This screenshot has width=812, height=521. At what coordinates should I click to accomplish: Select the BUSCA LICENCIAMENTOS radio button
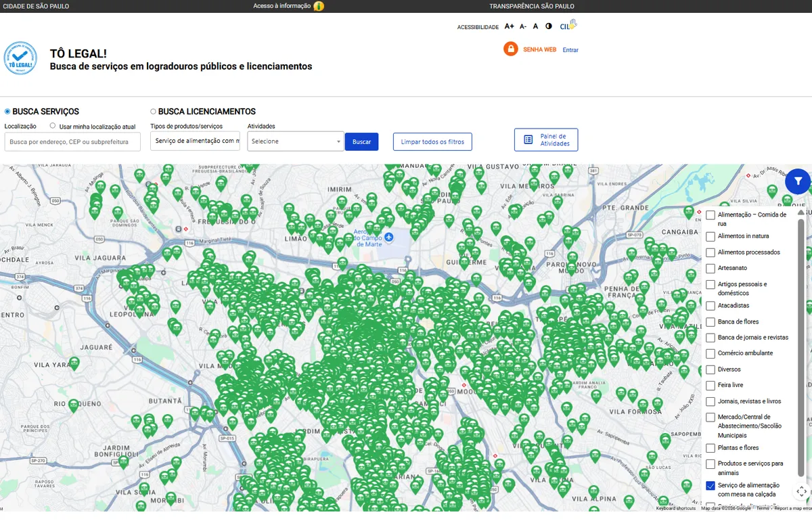[x=155, y=111]
